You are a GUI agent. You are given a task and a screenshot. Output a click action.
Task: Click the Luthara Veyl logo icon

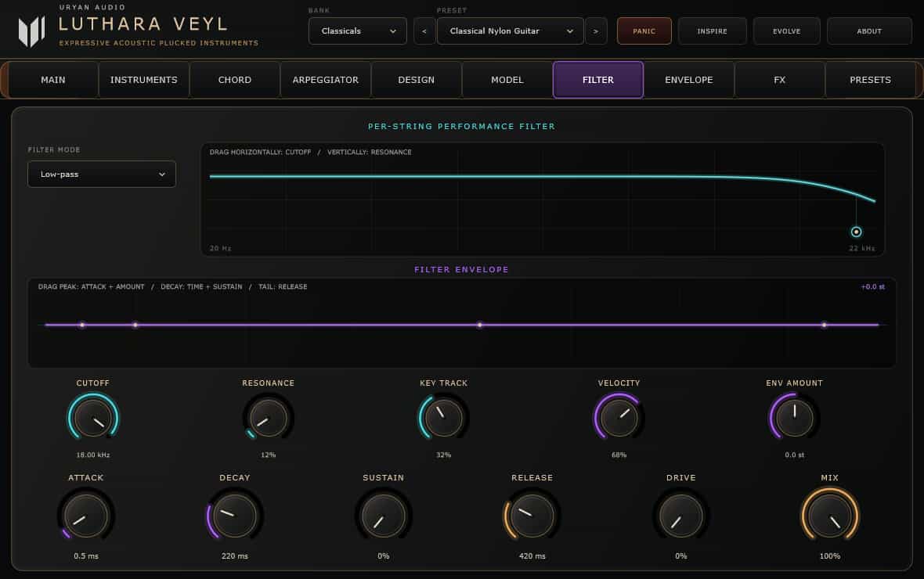coord(32,31)
